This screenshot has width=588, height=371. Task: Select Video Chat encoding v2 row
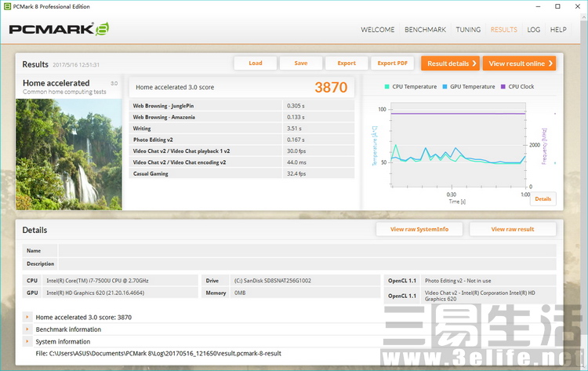[x=242, y=162]
